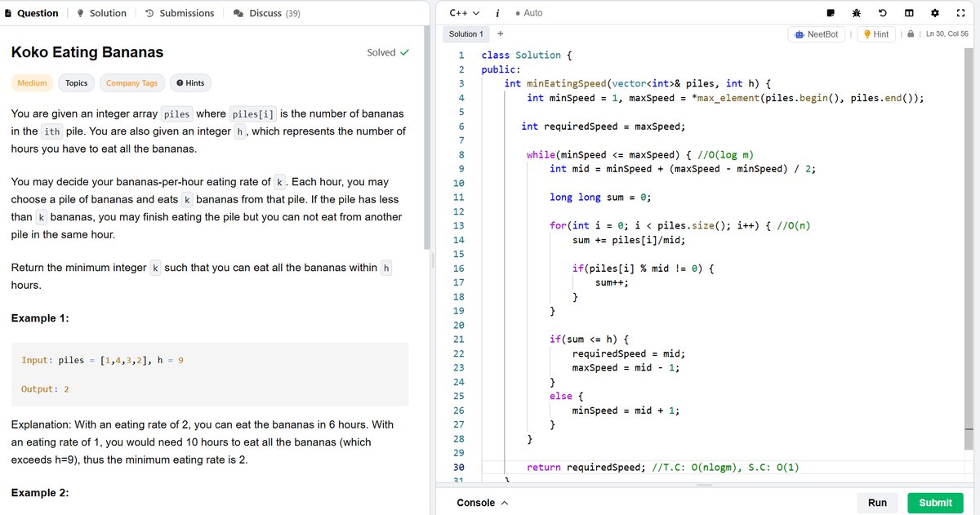Click the public: code line
This screenshot has height=515, width=980.
tap(501, 69)
